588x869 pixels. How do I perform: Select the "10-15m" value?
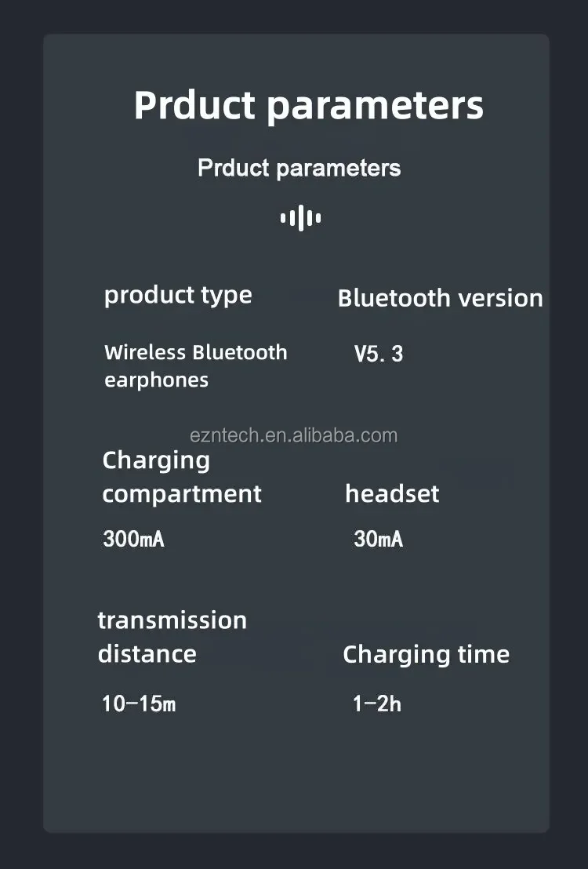[x=139, y=704]
